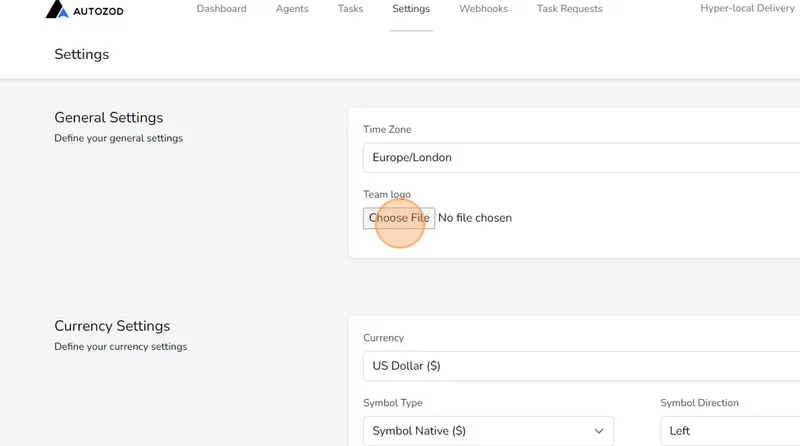The image size is (800, 446).
Task: Click the General Settings heading
Action: click(108, 118)
